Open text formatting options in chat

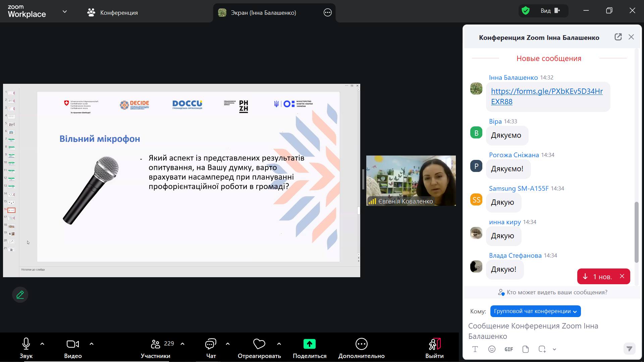475,349
